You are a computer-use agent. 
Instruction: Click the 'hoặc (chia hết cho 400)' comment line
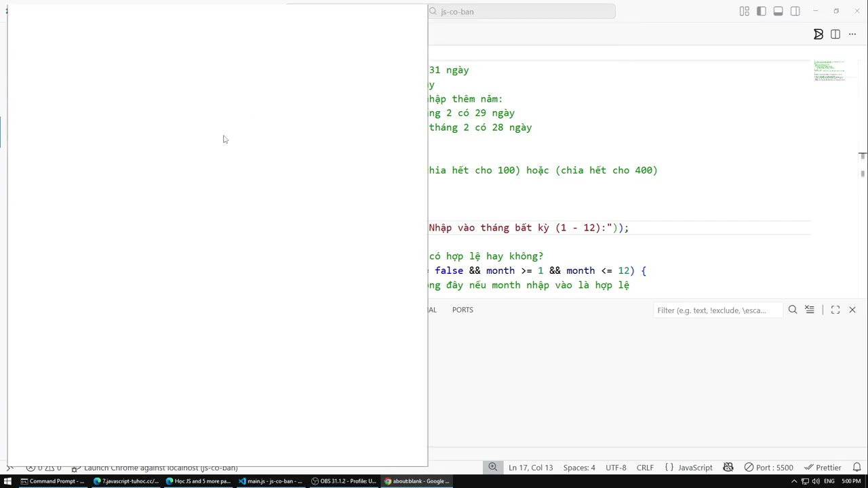543,170
